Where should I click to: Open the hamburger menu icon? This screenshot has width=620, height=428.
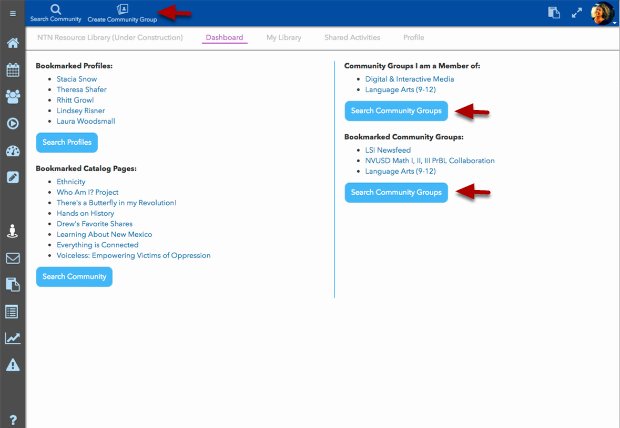tap(13, 14)
